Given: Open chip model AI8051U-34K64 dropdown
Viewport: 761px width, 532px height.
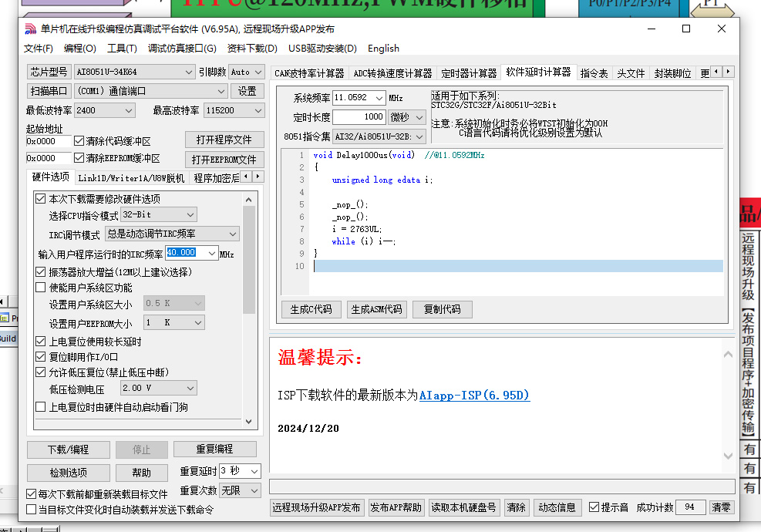Looking at the screenshot, I should coord(135,72).
